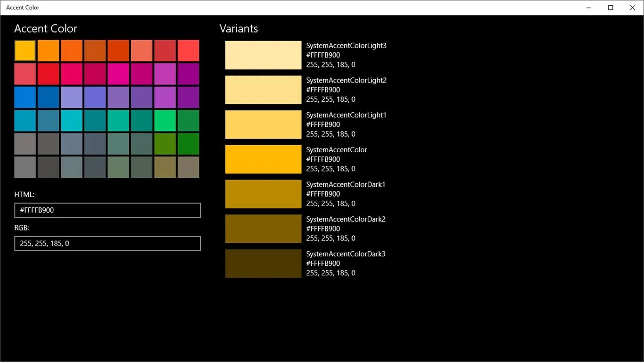Select the SystemAccentColorLight1 variant swatch

pos(263,124)
